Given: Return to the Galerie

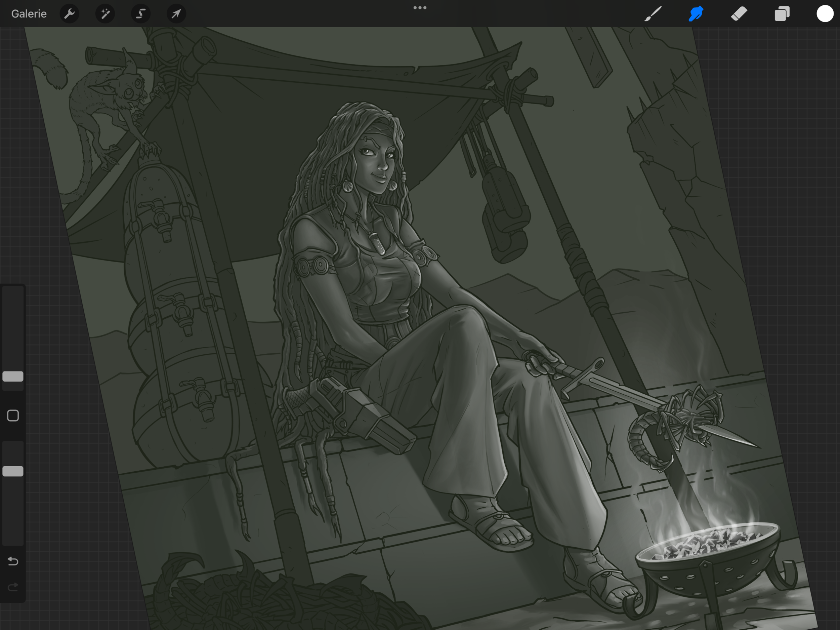Looking at the screenshot, I should coord(29,14).
